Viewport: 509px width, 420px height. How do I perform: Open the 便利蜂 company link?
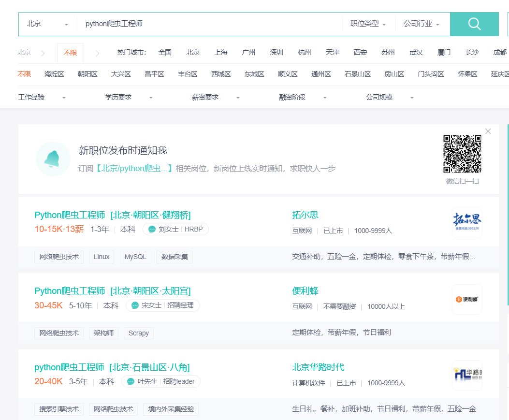(x=305, y=291)
